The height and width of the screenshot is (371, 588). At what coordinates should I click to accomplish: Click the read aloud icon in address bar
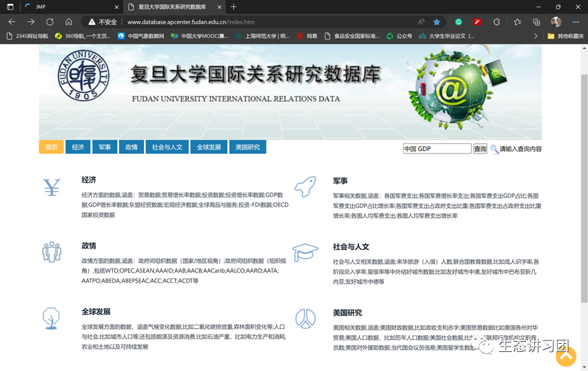421,22
